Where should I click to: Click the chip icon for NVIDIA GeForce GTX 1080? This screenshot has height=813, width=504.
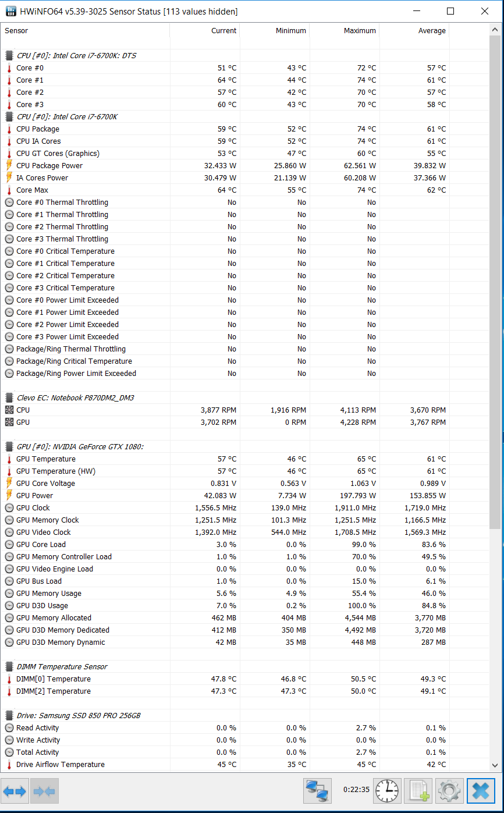[x=9, y=447]
